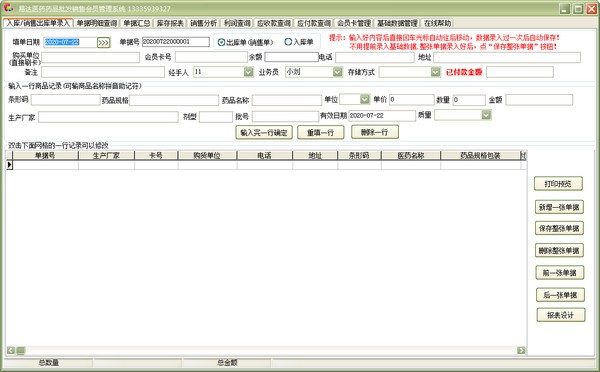Click the 保存整张单据 button
The height and width of the screenshot is (372, 600).
[x=559, y=228]
